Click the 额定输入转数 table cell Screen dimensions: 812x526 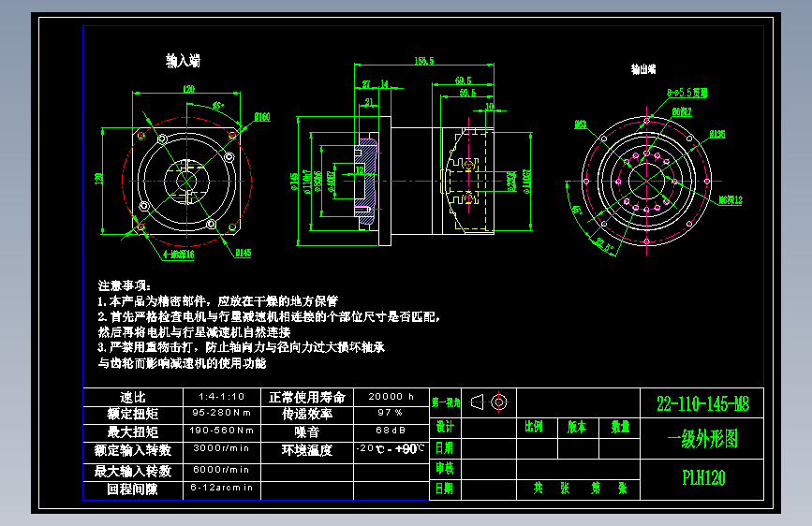pos(133,450)
